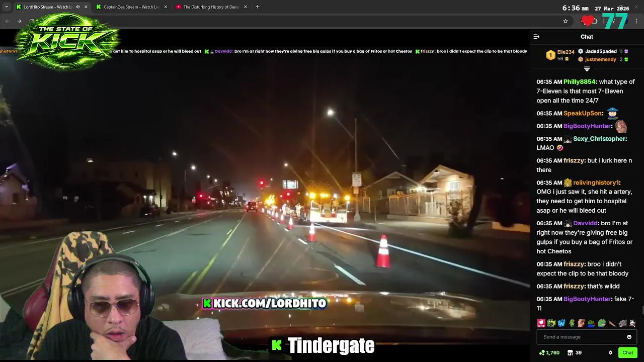Click username Sexy_Christopher in chat
644x362 pixels.
[599, 139]
